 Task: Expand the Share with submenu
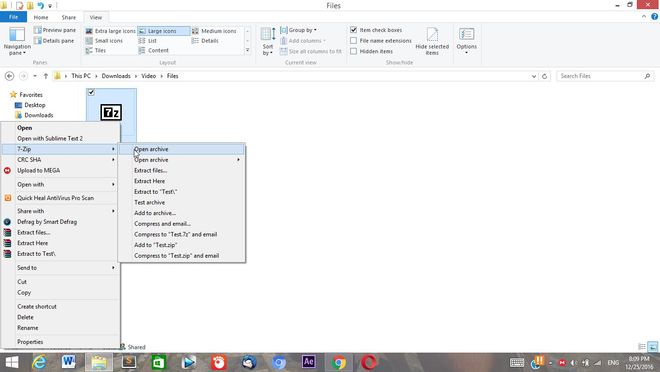tap(61, 211)
